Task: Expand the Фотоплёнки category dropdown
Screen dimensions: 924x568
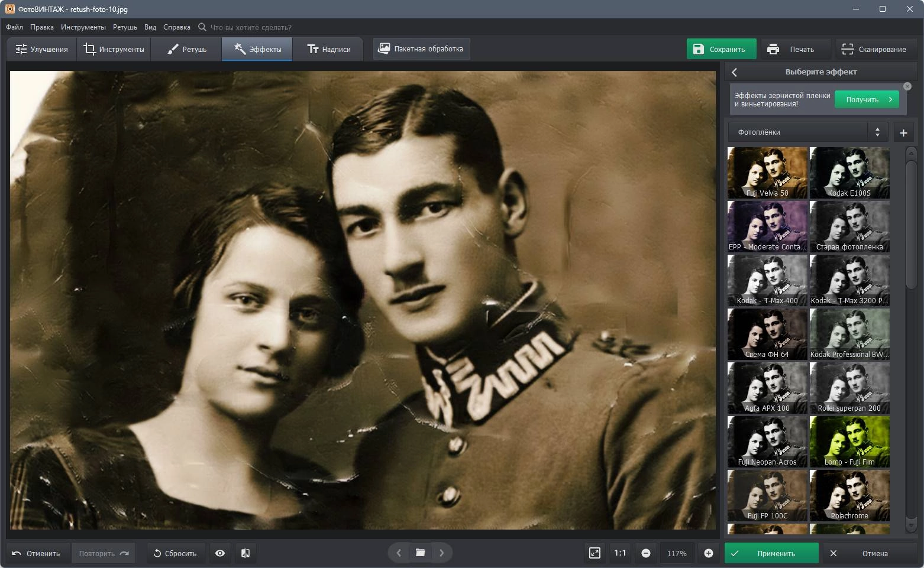Action: coord(807,132)
